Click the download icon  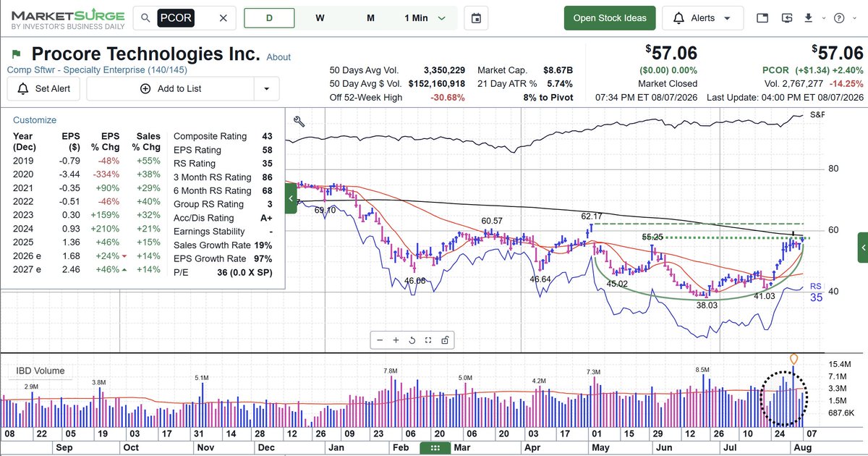807,18
